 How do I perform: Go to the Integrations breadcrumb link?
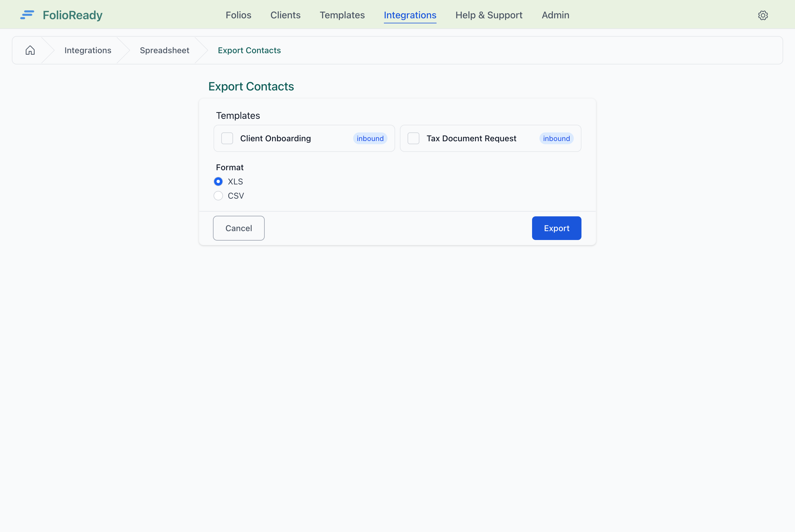[88, 50]
